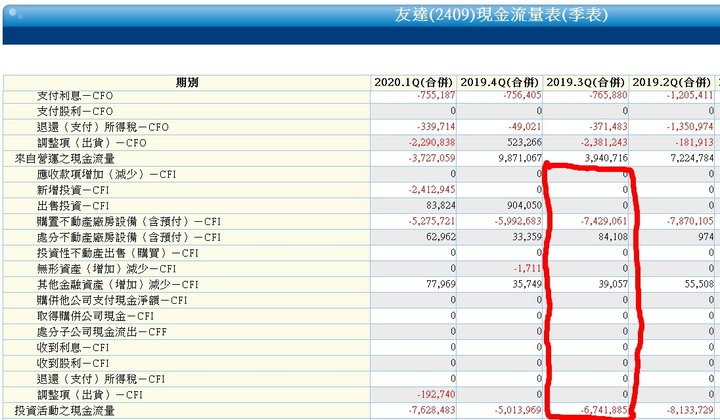
Task: Select the value 904,050 in 出售投資 row
Action: [524, 205]
